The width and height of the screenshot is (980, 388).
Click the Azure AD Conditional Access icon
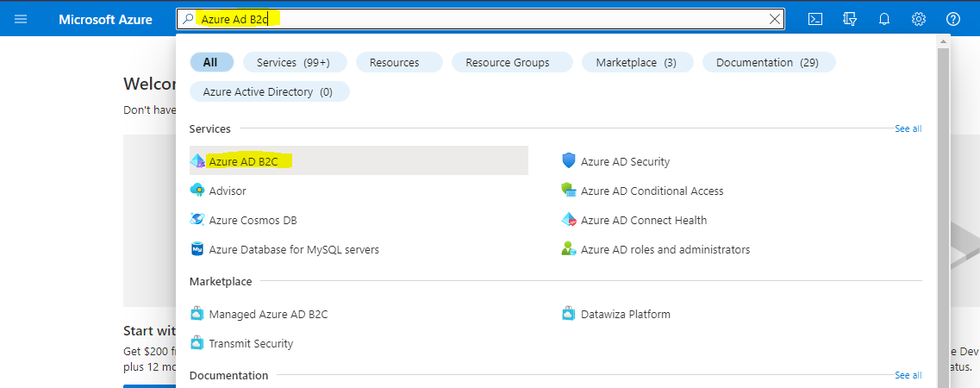point(569,191)
